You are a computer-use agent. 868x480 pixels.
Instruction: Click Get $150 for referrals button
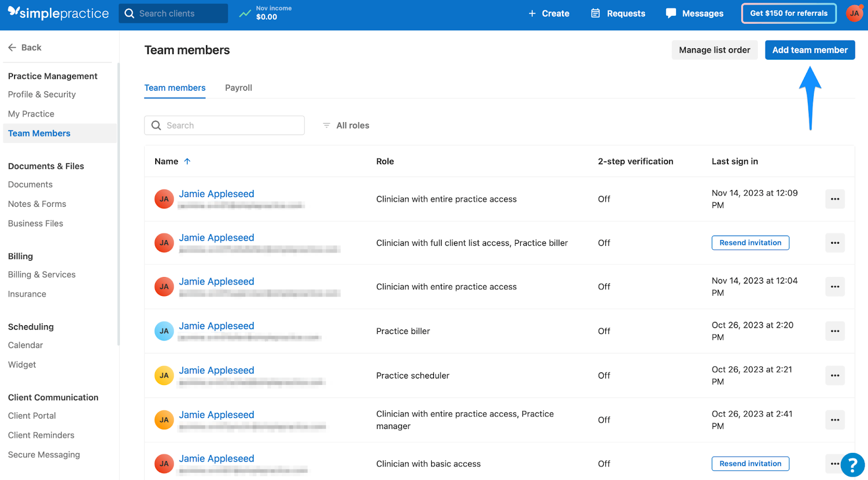pyautogui.click(x=788, y=14)
